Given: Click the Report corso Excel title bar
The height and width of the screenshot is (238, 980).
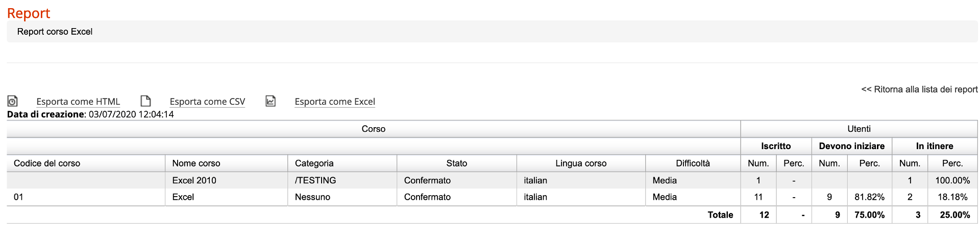Looking at the screenshot, I should click(492, 32).
